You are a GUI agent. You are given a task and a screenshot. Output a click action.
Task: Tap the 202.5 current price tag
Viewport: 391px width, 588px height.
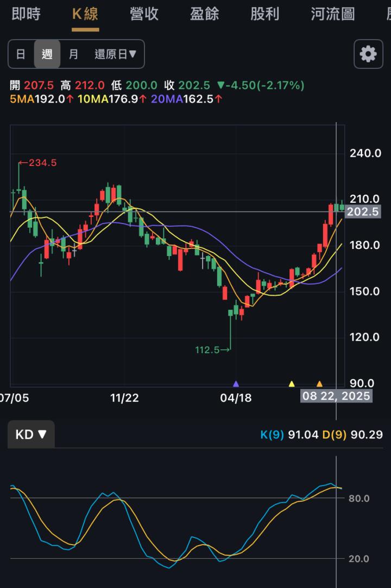(x=362, y=212)
